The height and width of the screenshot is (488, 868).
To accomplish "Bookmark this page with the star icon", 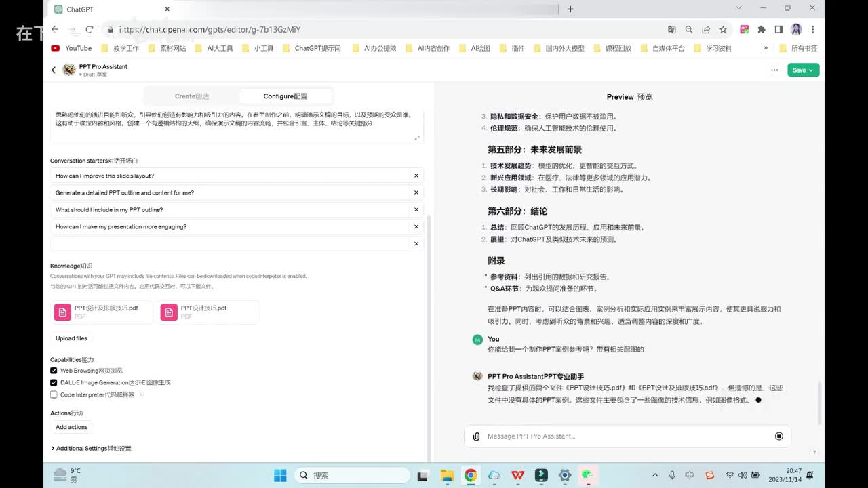I will (x=723, y=29).
